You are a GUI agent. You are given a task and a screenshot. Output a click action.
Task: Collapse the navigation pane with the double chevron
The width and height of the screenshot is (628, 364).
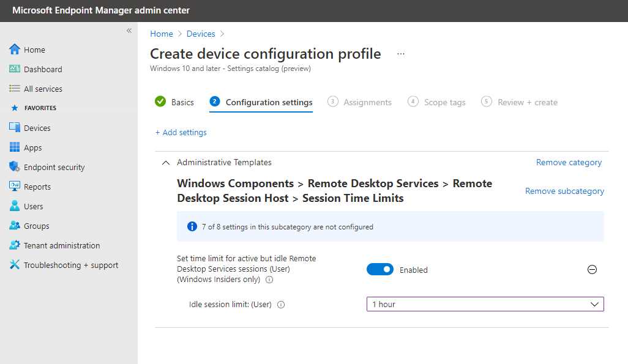(x=129, y=29)
